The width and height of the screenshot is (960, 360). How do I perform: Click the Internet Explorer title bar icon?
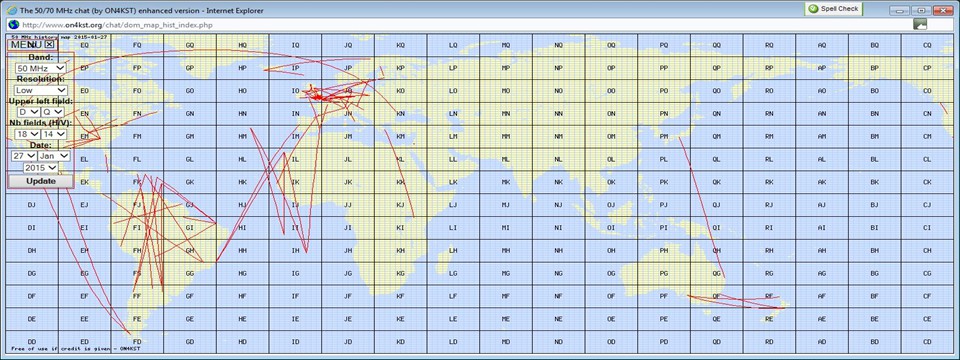[11, 10]
